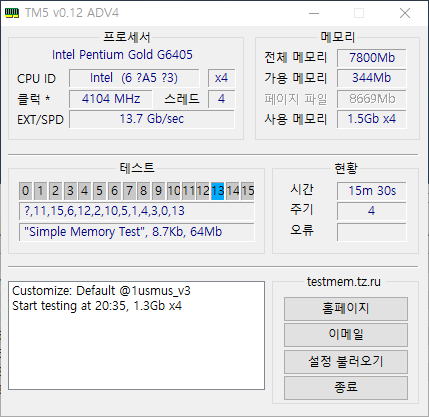The width and height of the screenshot is (429, 417).
Task: Select test box number 4
Action: 85,191
